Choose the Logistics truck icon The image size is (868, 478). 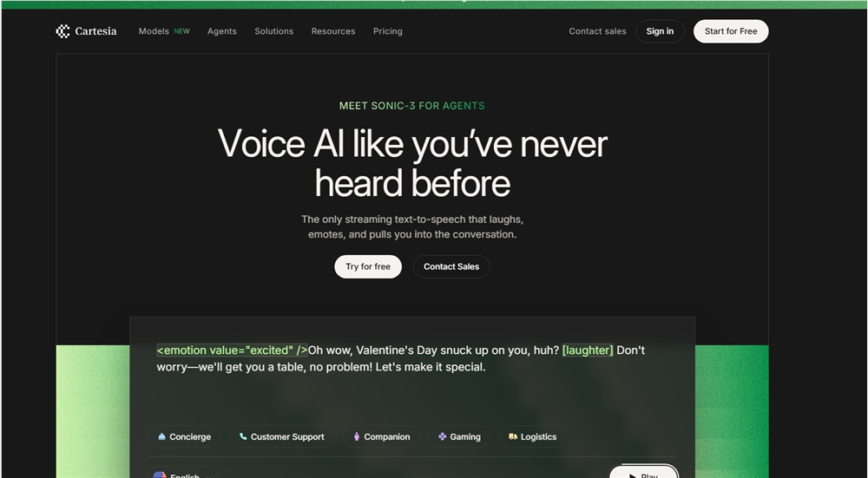[513, 436]
